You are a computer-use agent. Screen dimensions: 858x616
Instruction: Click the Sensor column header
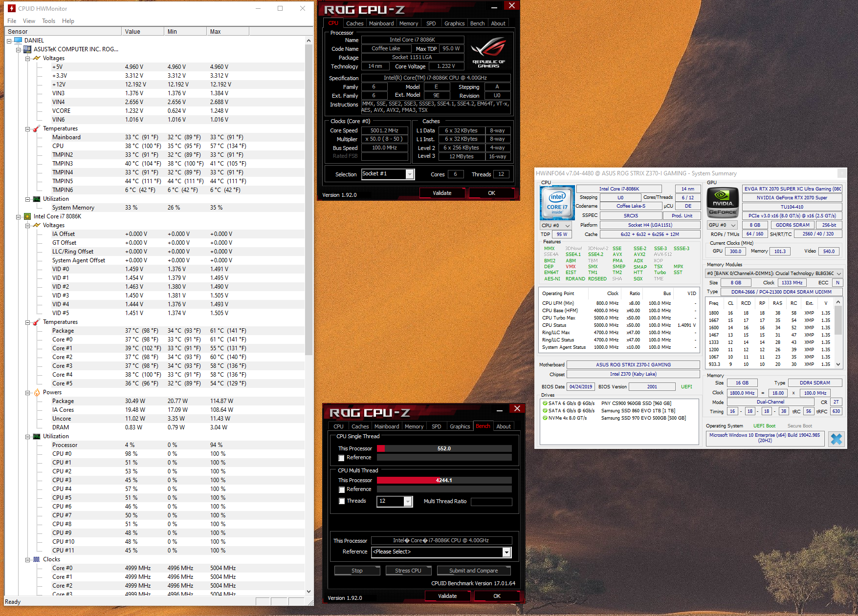point(63,32)
